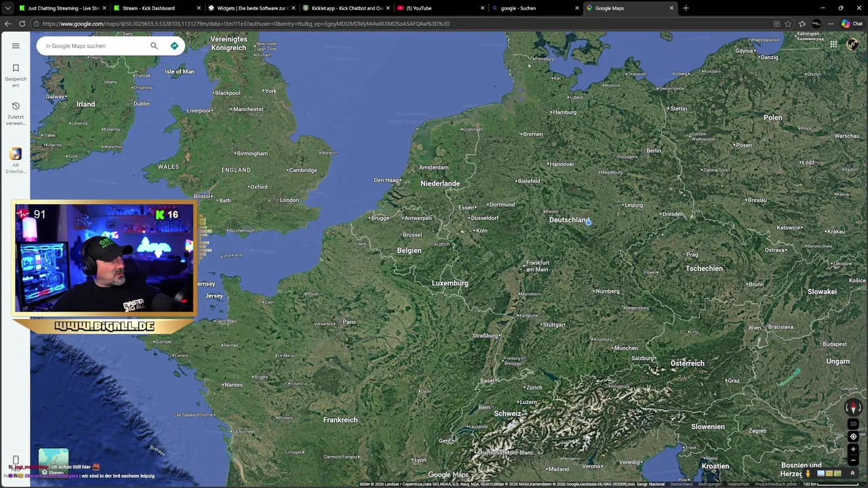The width and height of the screenshot is (868, 488).
Task: Open directions with the blue route icon
Action: [x=174, y=45]
